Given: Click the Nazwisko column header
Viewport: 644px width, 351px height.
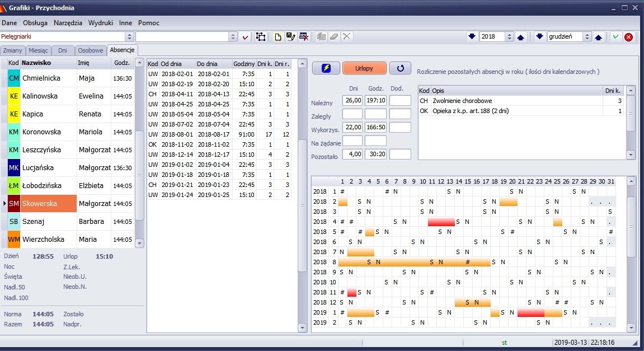Looking at the screenshot, I should (49, 63).
